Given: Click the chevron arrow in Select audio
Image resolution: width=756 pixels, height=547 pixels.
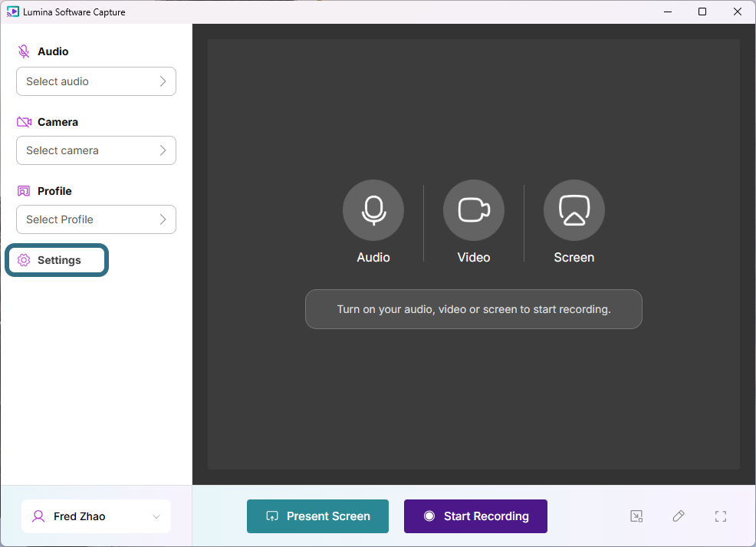Looking at the screenshot, I should pyautogui.click(x=163, y=81).
